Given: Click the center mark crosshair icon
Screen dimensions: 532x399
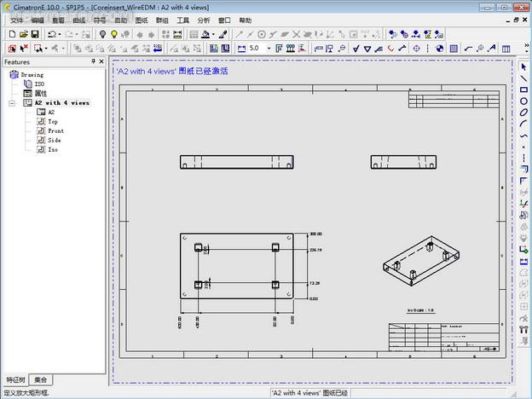Looking at the screenshot, I should (416, 49).
